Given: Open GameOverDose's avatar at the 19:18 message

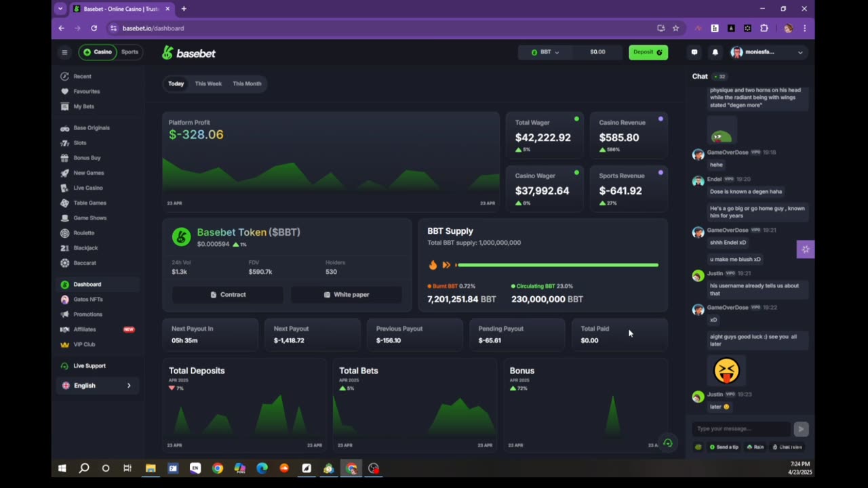Looking at the screenshot, I should [698, 155].
